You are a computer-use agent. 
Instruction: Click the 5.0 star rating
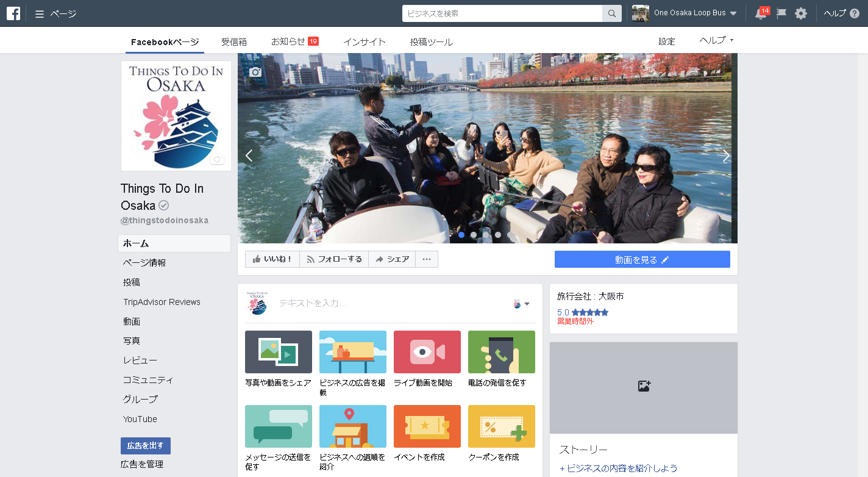click(x=583, y=312)
